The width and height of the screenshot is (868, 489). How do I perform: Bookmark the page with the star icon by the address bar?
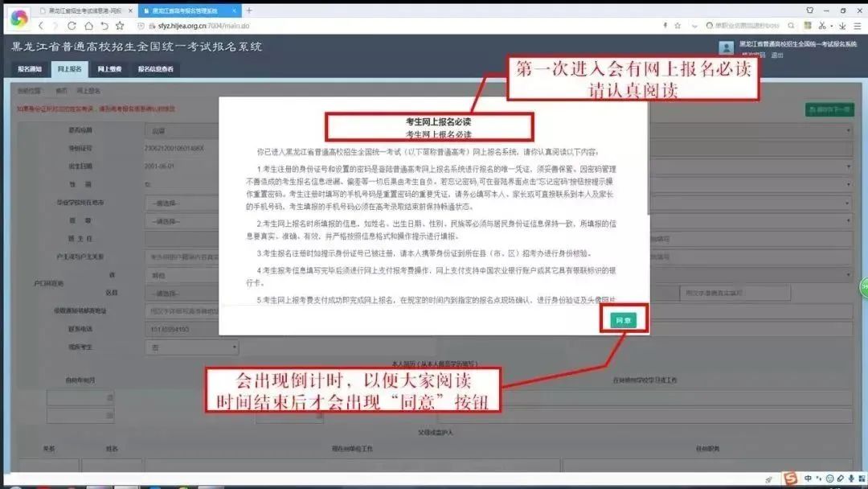[120, 26]
